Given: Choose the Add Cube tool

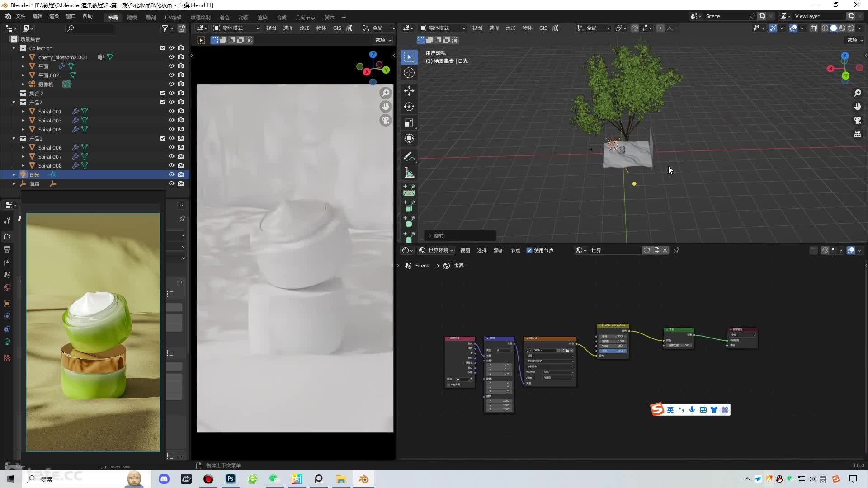Looking at the screenshot, I should (x=409, y=206).
